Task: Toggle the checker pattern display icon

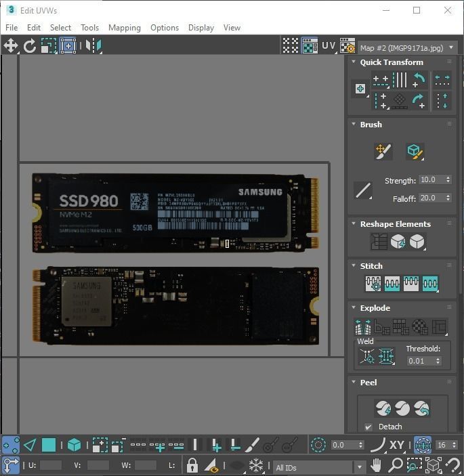Action: point(291,45)
